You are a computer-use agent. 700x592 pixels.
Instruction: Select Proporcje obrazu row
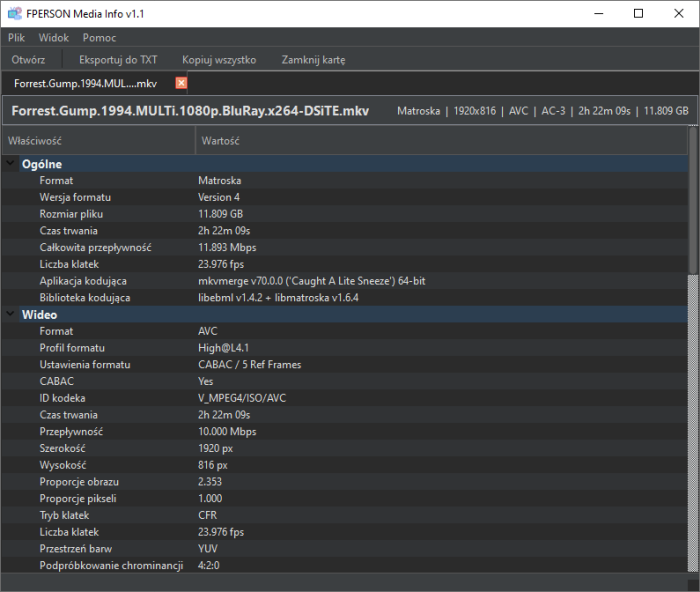click(345, 482)
